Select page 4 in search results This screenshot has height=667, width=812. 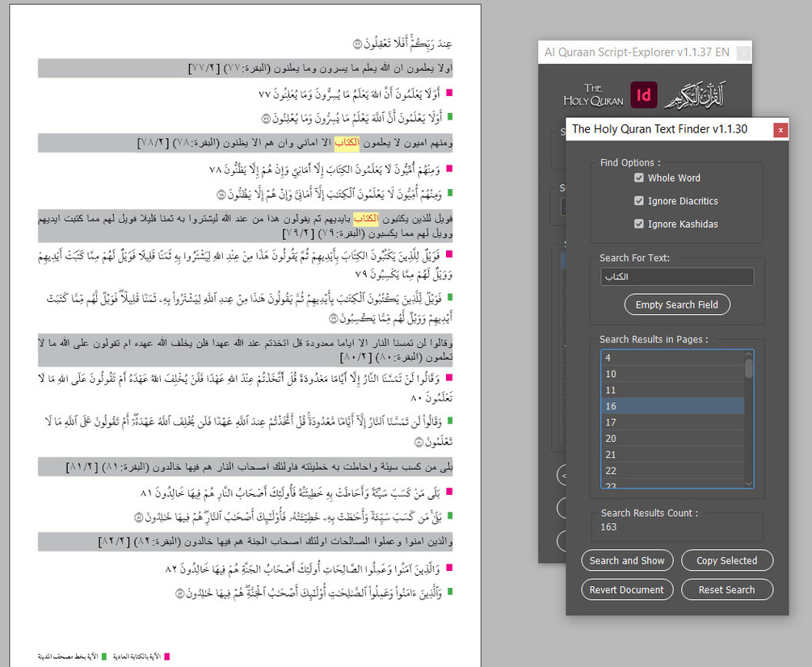tap(673, 358)
